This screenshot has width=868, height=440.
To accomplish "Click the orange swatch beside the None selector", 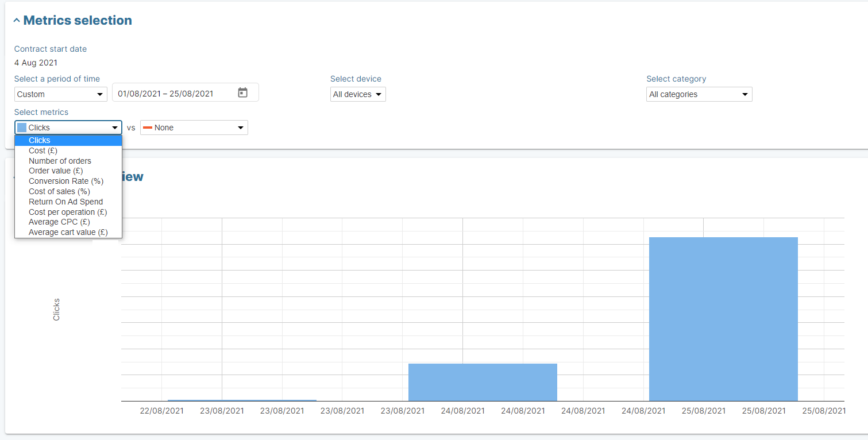I will (x=148, y=127).
